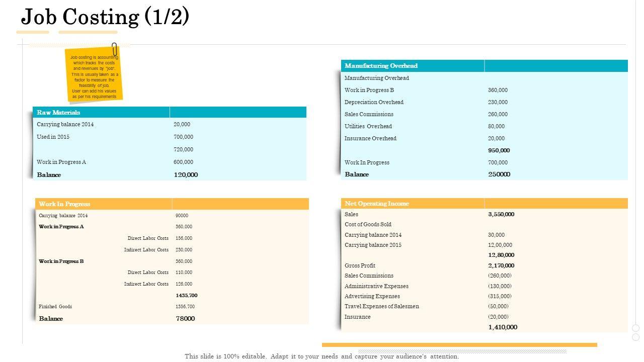The width and height of the screenshot is (644, 362).
Task: Select the 90000 carrying balance value
Action: [x=182, y=216]
